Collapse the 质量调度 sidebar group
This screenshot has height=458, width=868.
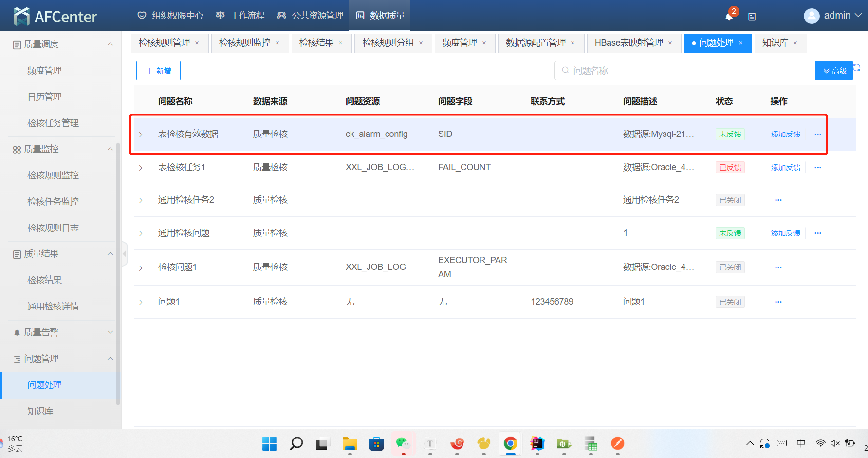pyautogui.click(x=110, y=44)
